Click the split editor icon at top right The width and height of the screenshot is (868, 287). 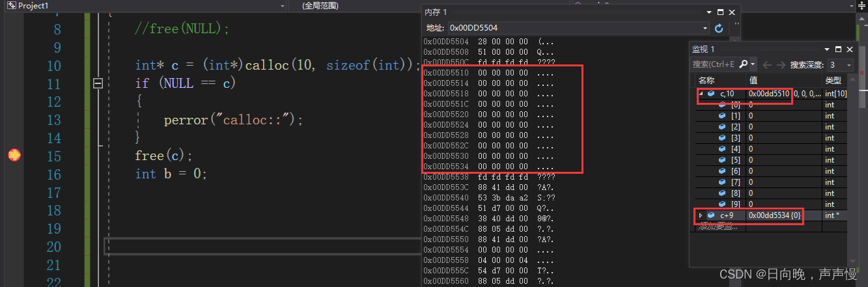tap(861, 5)
